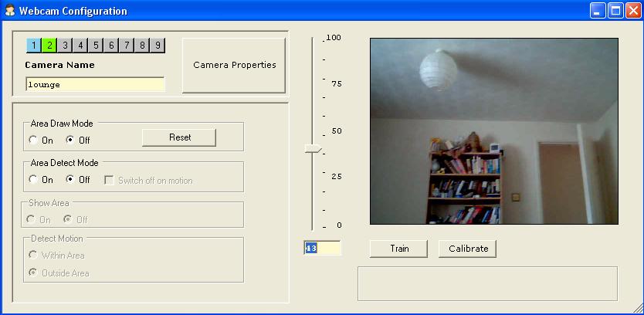Click the Reset button
Viewport: 644px width, 315px height.
[x=179, y=137]
